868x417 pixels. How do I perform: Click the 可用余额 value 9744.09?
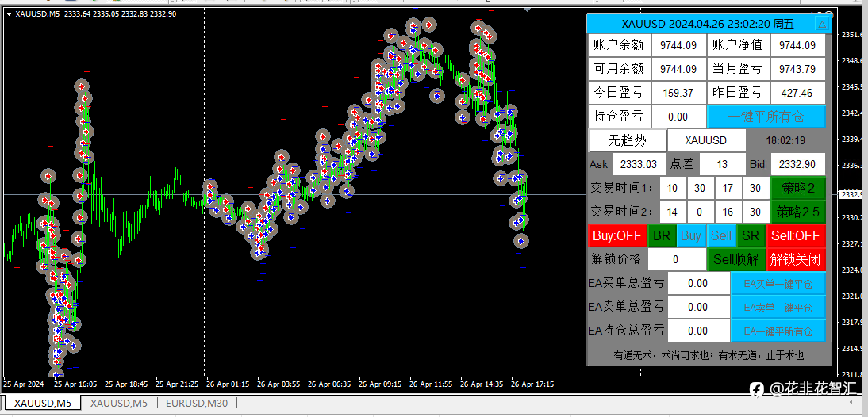pos(678,69)
